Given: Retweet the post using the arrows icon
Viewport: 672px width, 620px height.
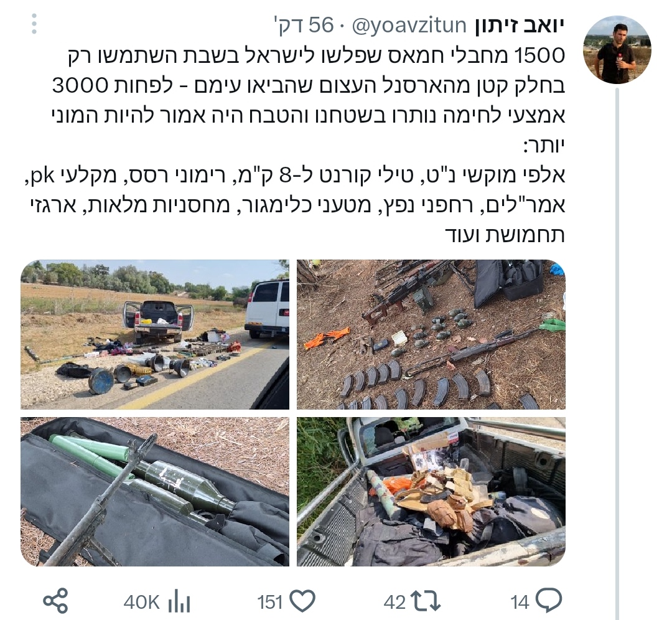Looking at the screenshot, I should coord(426,601).
